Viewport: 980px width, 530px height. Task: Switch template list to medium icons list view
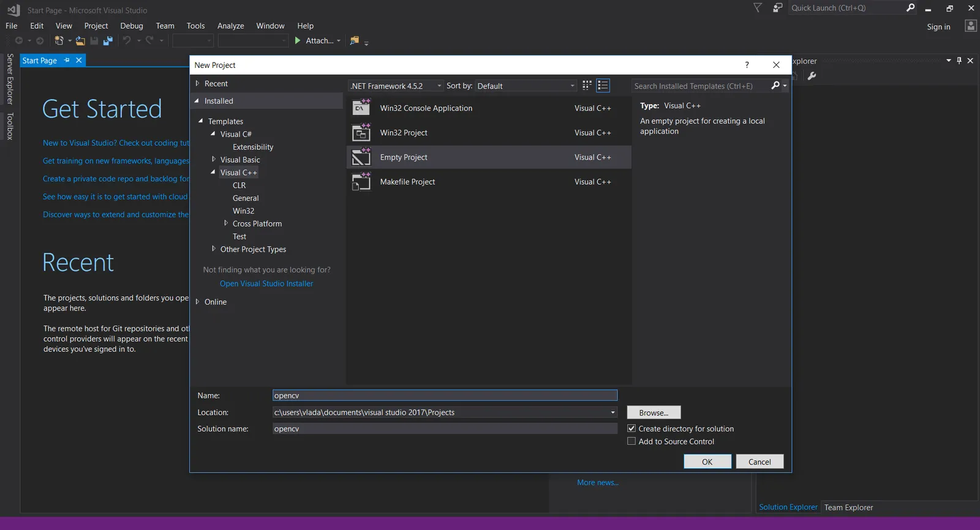pos(603,86)
